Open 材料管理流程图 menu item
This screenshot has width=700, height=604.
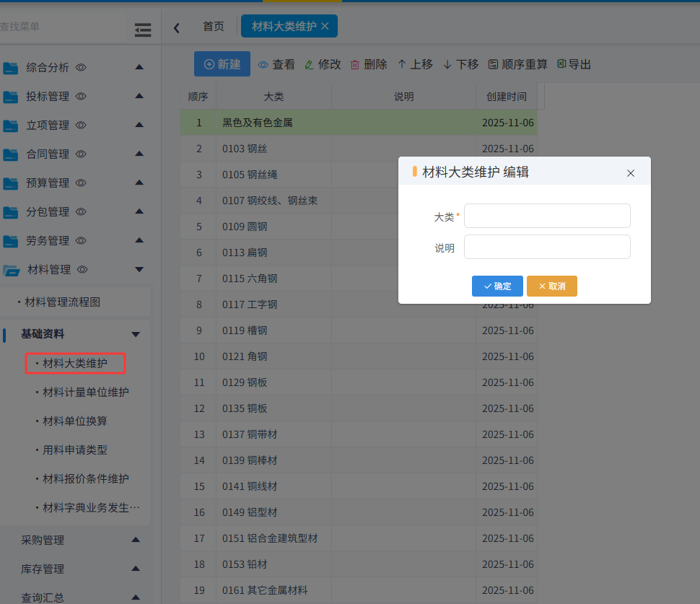pyautogui.click(x=63, y=302)
